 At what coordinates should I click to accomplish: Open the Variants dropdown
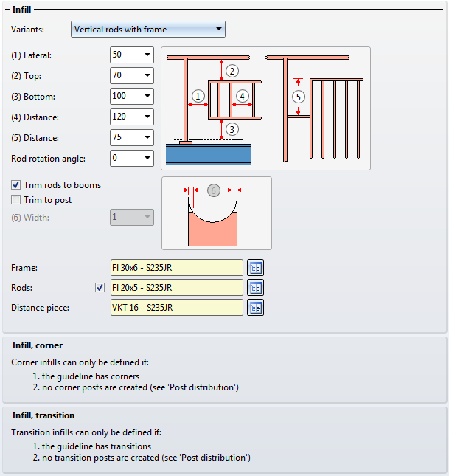click(148, 29)
